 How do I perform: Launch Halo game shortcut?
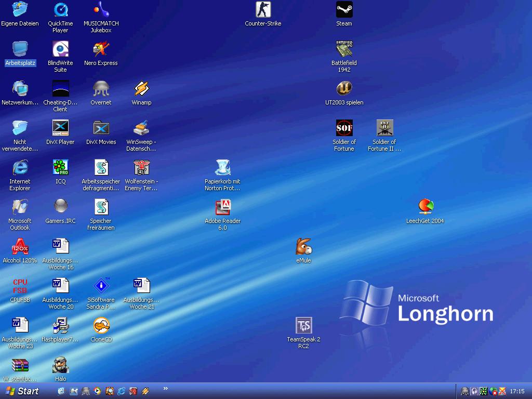tap(60, 365)
